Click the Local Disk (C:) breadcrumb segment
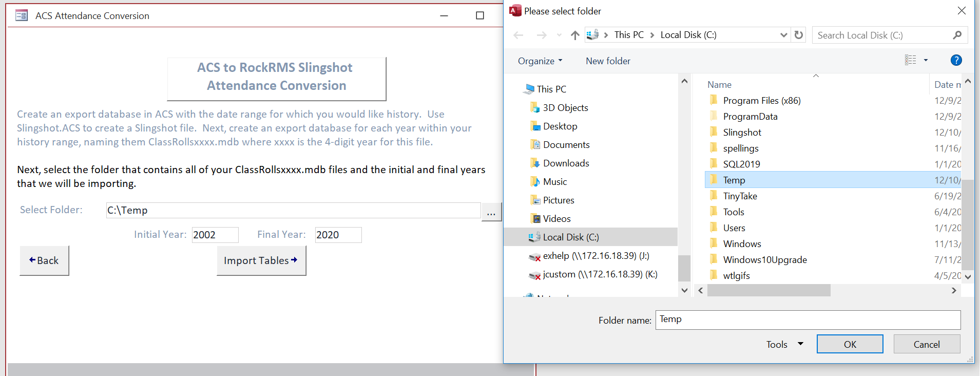This screenshot has width=980, height=376. tap(688, 35)
